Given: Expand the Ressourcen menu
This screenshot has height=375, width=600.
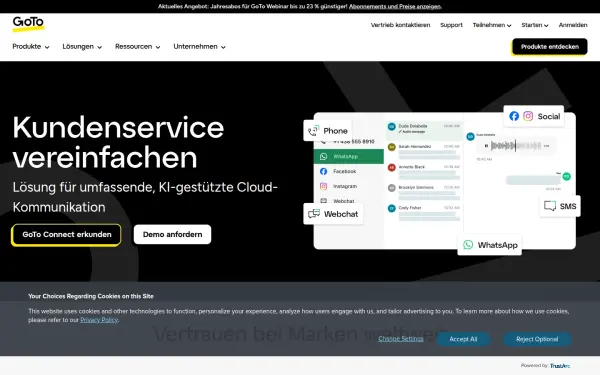Looking at the screenshot, I should click(137, 47).
